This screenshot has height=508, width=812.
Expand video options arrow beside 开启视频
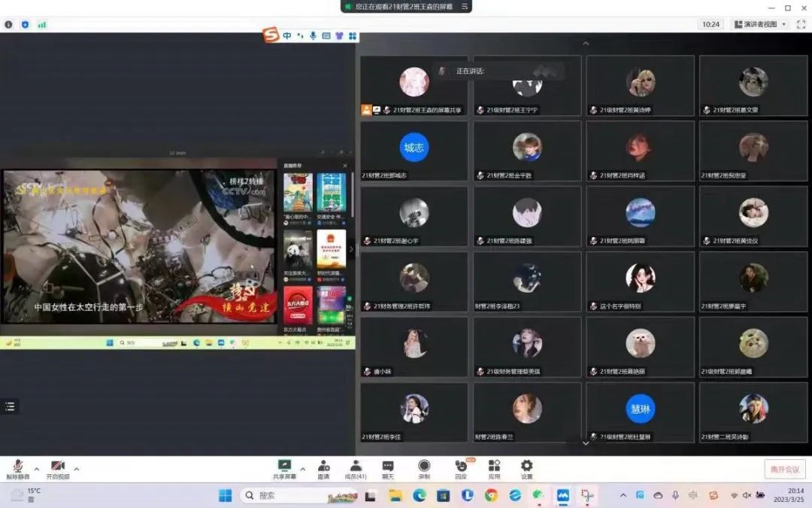coord(77,469)
